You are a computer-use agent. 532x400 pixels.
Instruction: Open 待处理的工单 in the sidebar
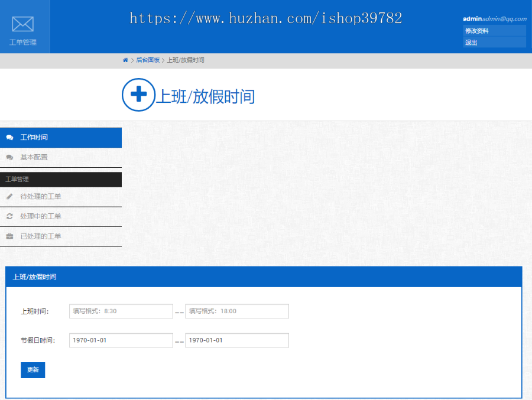pos(61,196)
